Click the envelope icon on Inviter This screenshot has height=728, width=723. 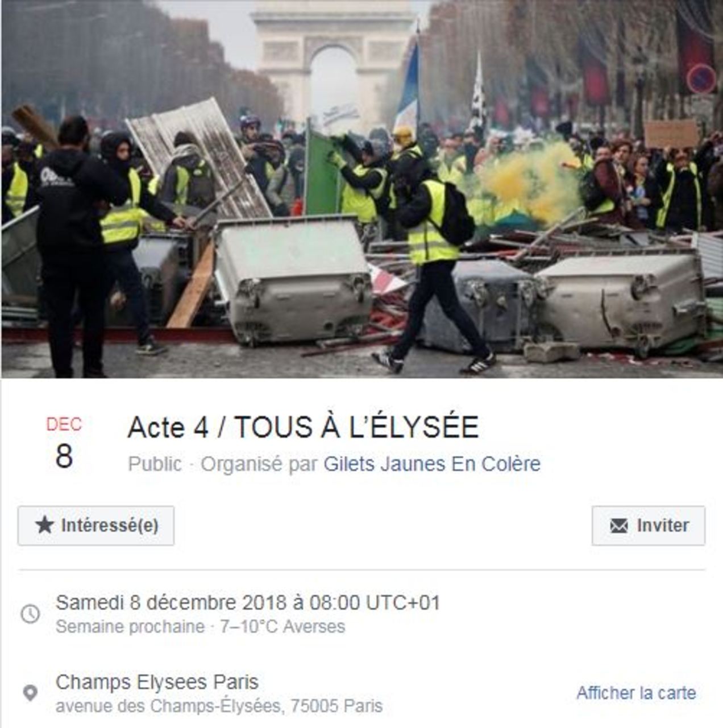(x=619, y=526)
